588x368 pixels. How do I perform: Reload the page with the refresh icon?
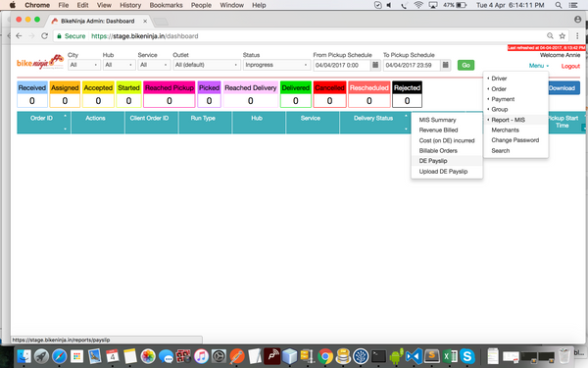[x=44, y=36]
